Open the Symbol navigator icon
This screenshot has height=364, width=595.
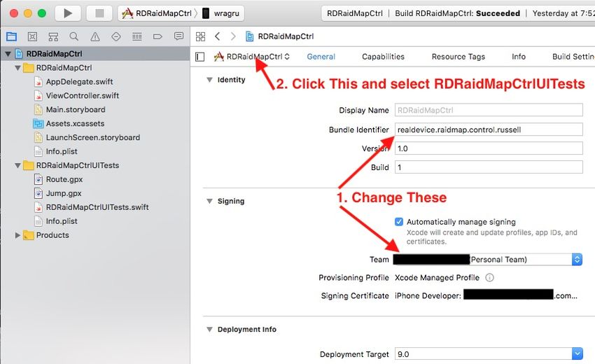click(53, 36)
